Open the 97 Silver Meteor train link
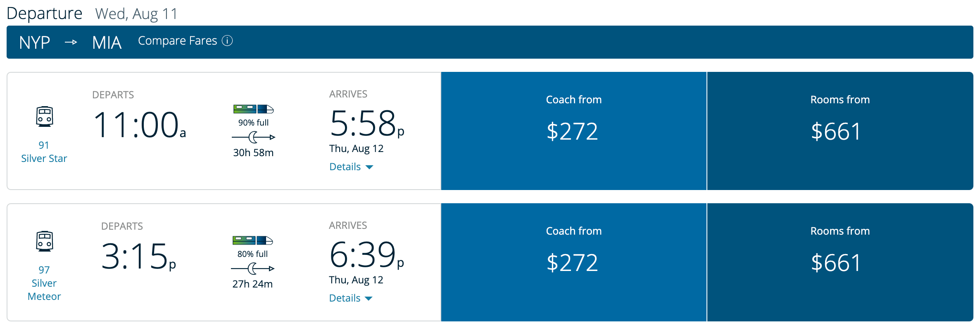This screenshot has width=980, height=328. click(x=44, y=283)
